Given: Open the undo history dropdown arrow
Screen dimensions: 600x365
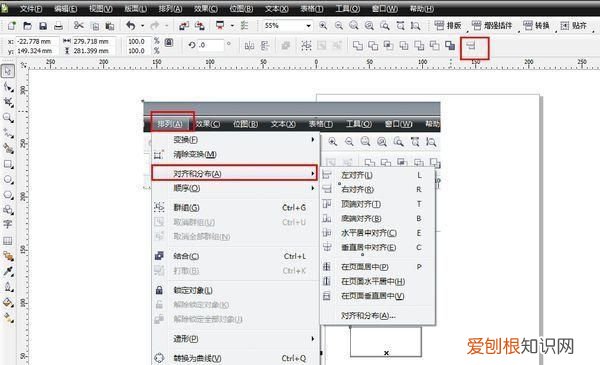Looking at the screenshot, I should [142, 26].
